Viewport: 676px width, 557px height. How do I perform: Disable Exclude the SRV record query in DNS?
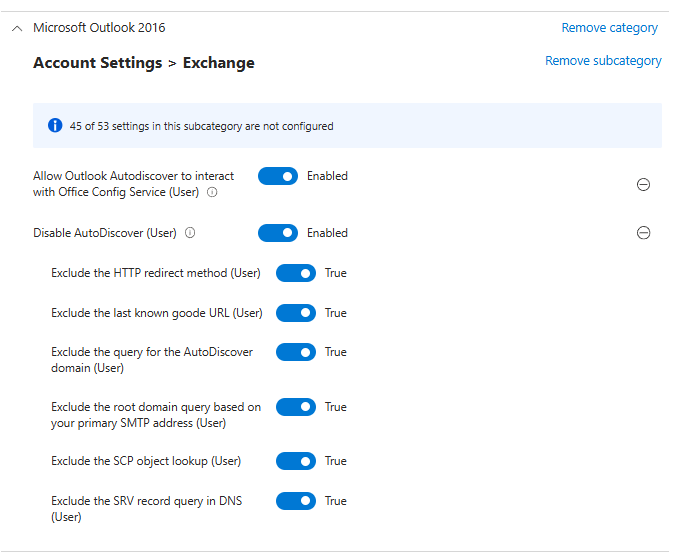pyautogui.click(x=296, y=501)
